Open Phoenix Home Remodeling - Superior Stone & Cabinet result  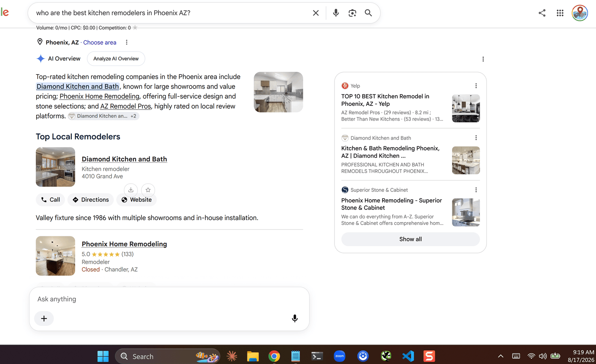click(391, 204)
